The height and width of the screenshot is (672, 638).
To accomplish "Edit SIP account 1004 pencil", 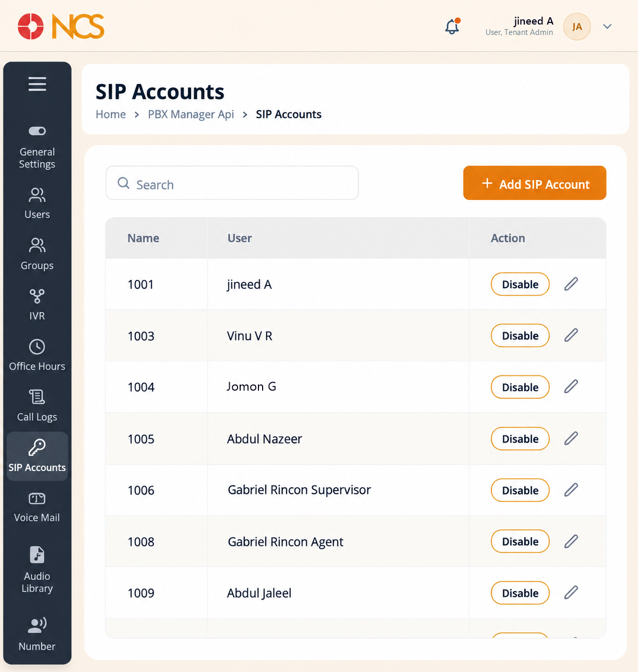I will pos(571,386).
